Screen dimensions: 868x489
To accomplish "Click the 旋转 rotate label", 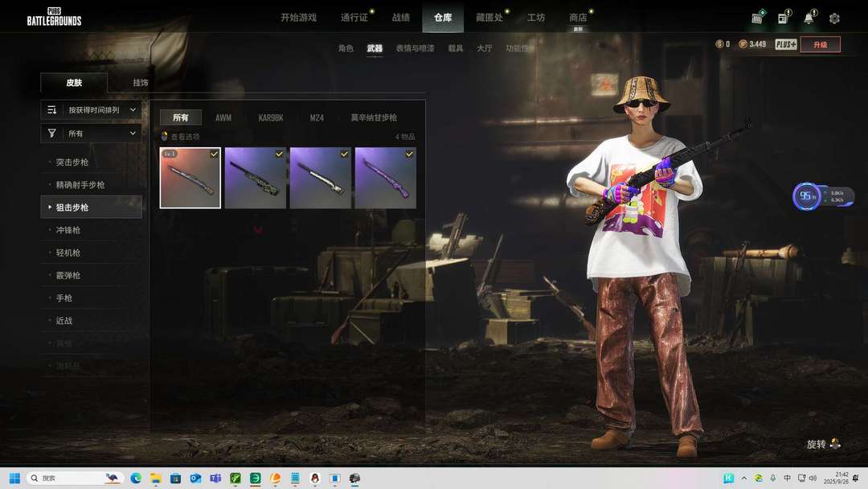I will (x=816, y=444).
